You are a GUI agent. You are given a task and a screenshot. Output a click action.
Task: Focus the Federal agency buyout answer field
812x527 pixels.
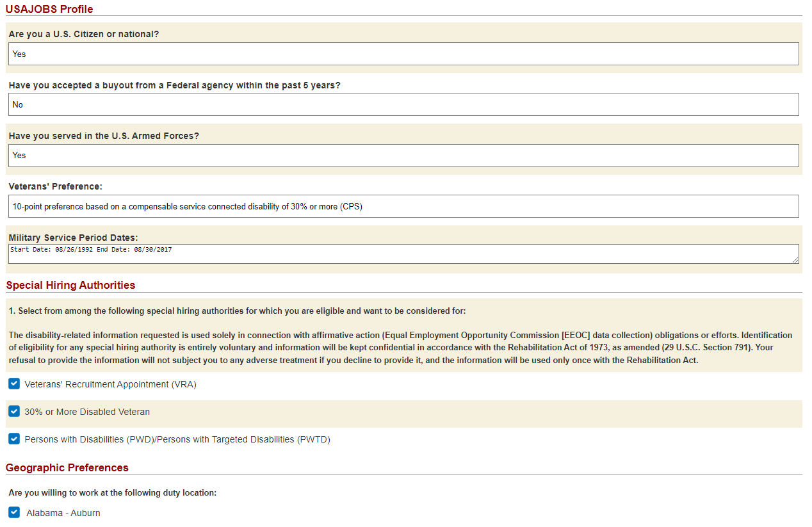pyautogui.click(x=403, y=104)
